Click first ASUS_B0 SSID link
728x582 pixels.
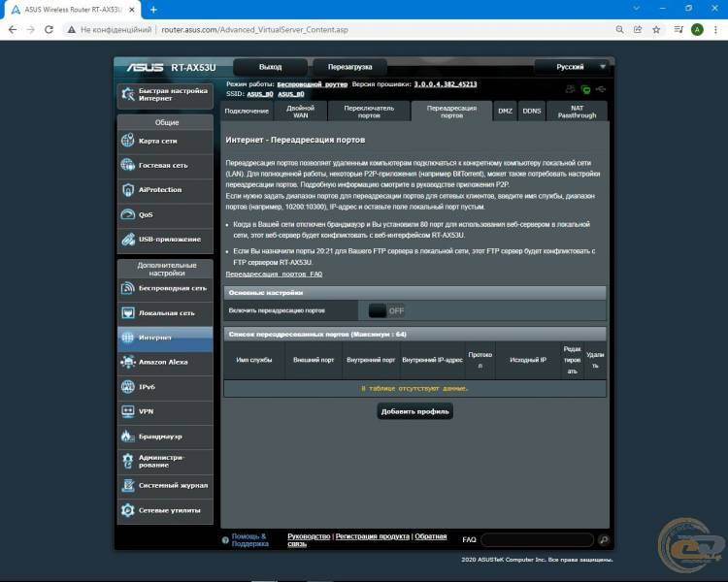pos(260,94)
